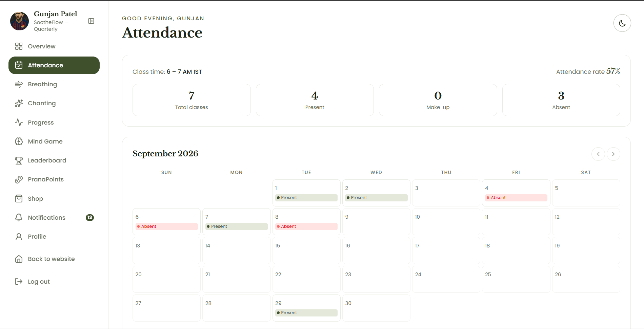Click the Overview grid icon
The width and height of the screenshot is (644, 329).
[19, 46]
